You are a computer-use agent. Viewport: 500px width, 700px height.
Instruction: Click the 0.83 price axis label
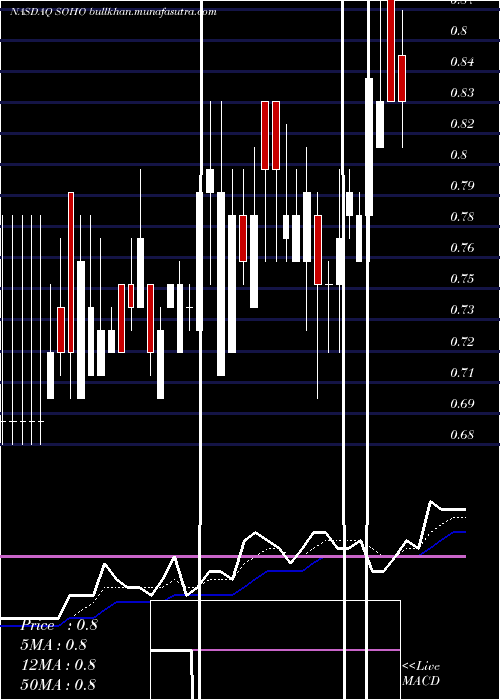(462, 93)
